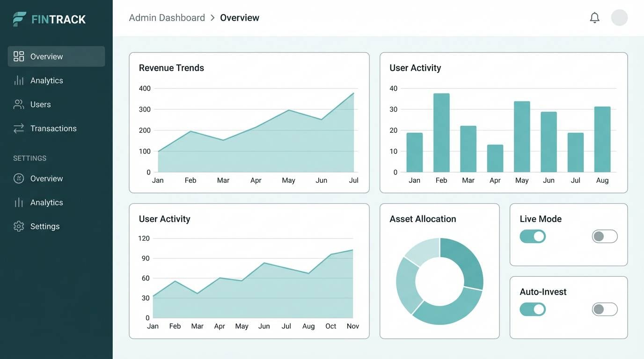Open Transactions from the sidebar menu
This screenshot has height=359, width=644.
(x=53, y=128)
